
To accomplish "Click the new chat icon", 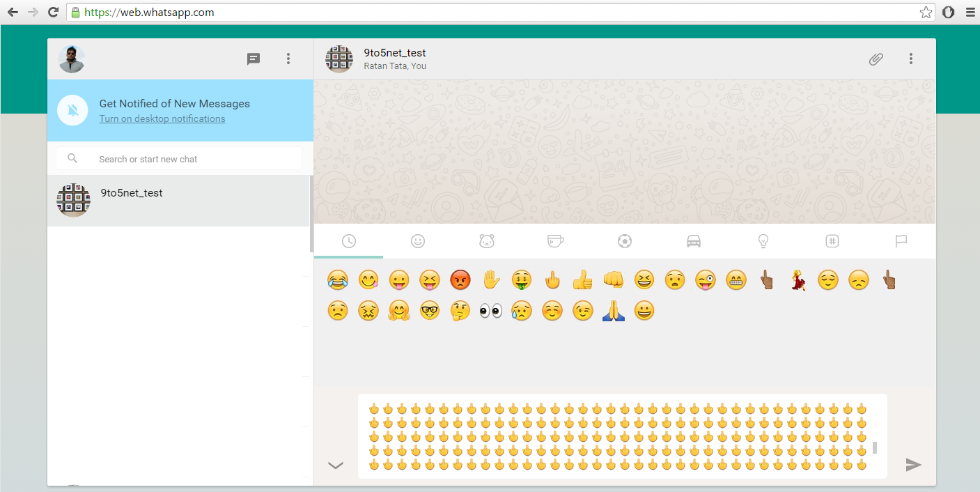I will point(254,59).
